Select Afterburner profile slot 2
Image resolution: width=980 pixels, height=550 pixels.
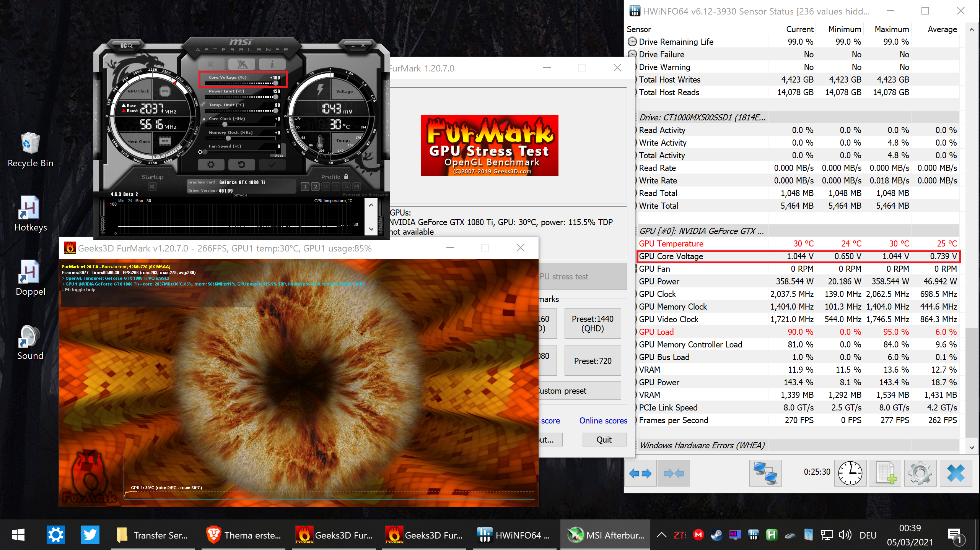pyautogui.click(x=315, y=187)
